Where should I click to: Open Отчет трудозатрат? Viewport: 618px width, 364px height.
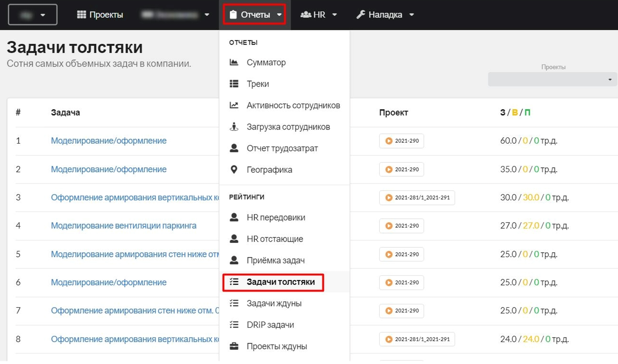284,148
